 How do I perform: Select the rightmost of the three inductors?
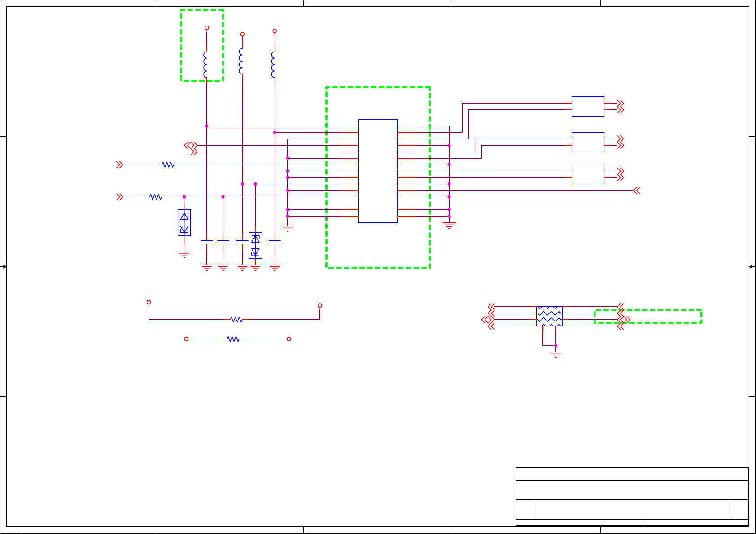[273, 65]
